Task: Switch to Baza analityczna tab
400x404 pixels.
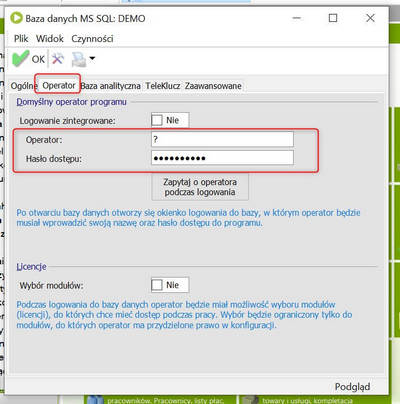Action: [110, 86]
